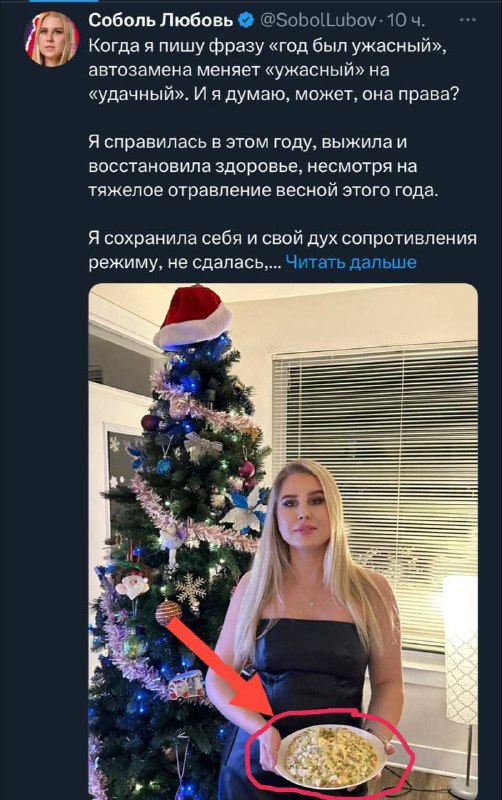The height and width of the screenshot is (800, 502).
Task: Click the blue-white poinsettia decoration on the tree
Action: tap(244, 511)
